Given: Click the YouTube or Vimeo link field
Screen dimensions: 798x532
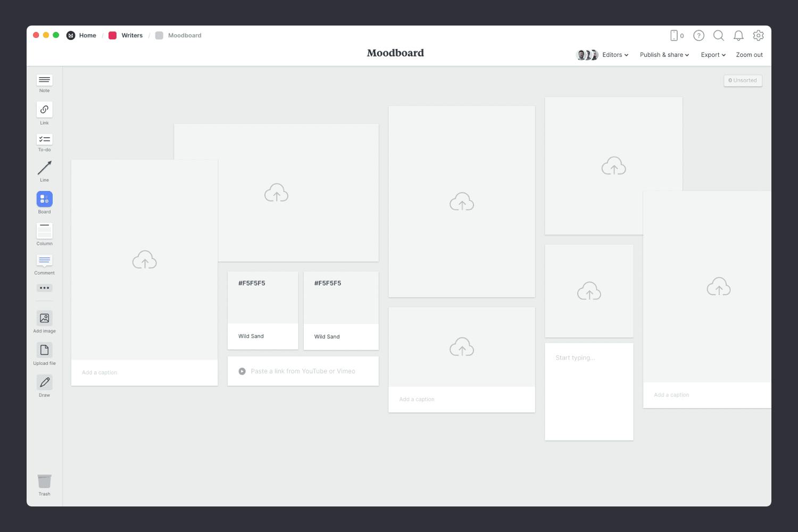Looking at the screenshot, I should (303, 371).
